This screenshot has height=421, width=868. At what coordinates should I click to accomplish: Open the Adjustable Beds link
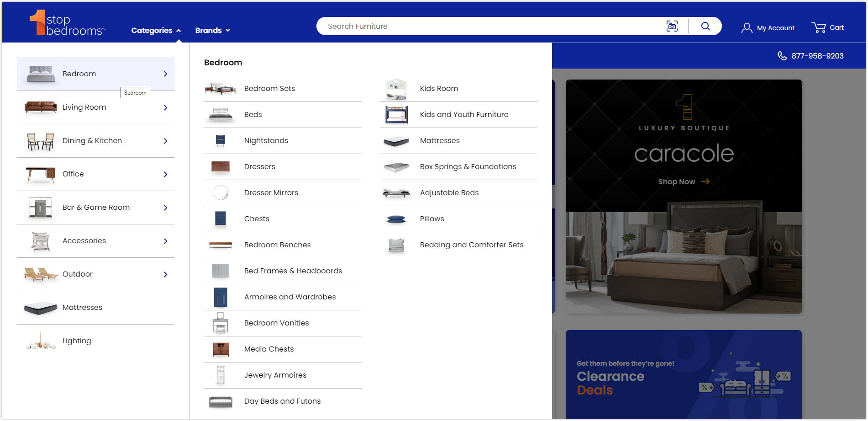tap(449, 192)
